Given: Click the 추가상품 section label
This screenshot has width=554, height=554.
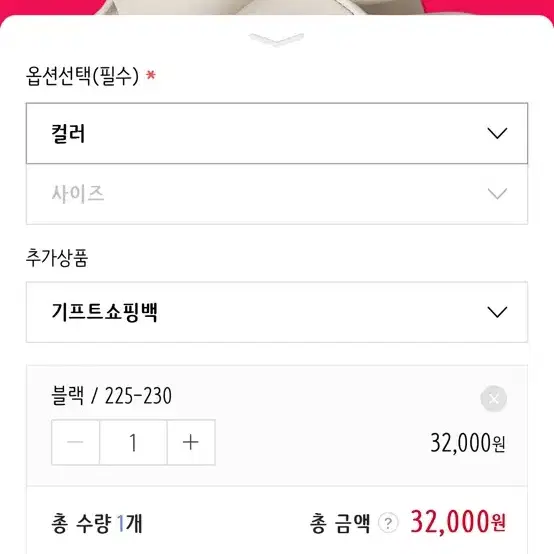Looking at the screenshot, I should 57,258.
